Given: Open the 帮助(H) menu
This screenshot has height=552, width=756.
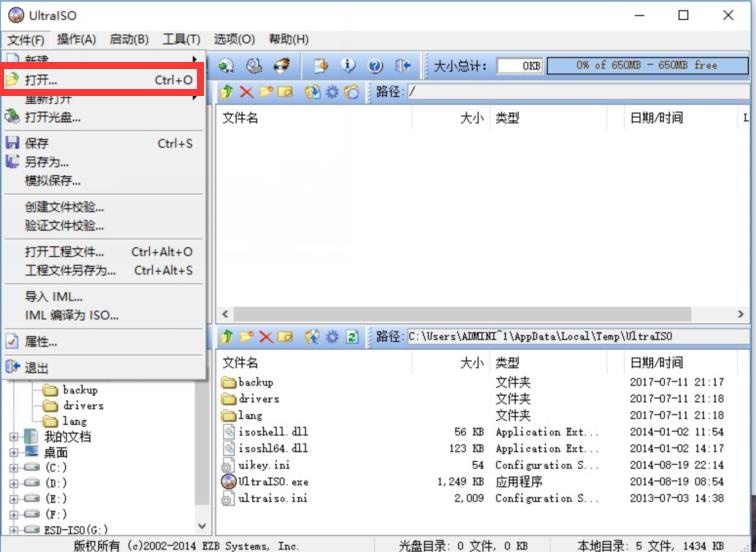Looking at the screenshot, I should pos(288,39).
